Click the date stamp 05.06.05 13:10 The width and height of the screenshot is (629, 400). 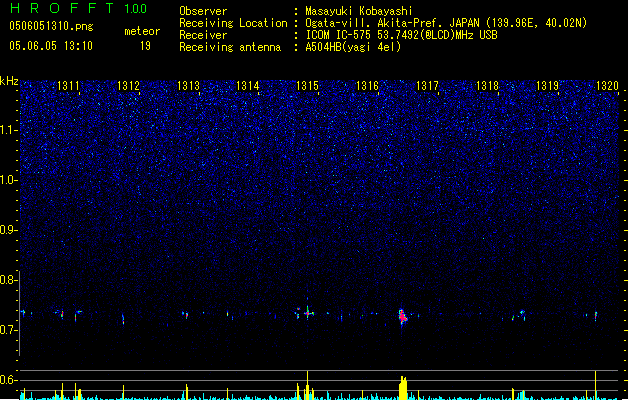[51, 46]
